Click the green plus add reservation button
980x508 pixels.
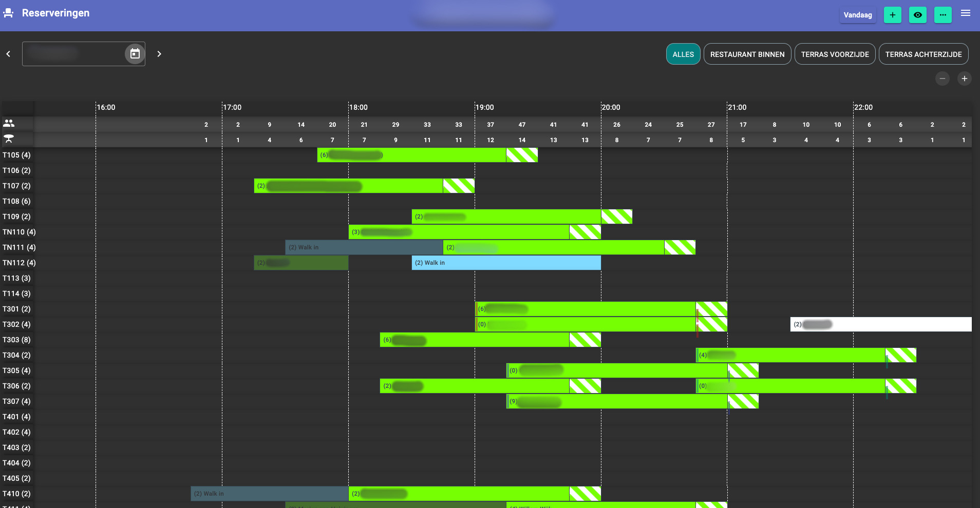pos(892,15)
